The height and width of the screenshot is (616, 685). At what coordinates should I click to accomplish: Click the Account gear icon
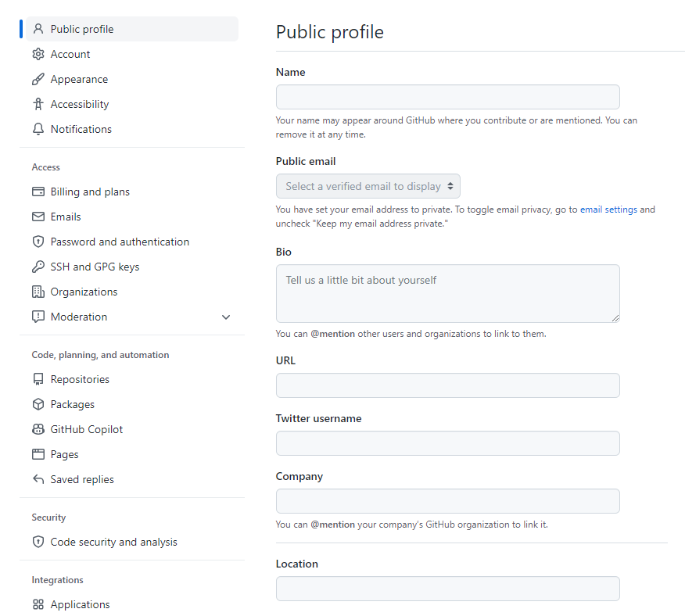(x=38, y=54)
